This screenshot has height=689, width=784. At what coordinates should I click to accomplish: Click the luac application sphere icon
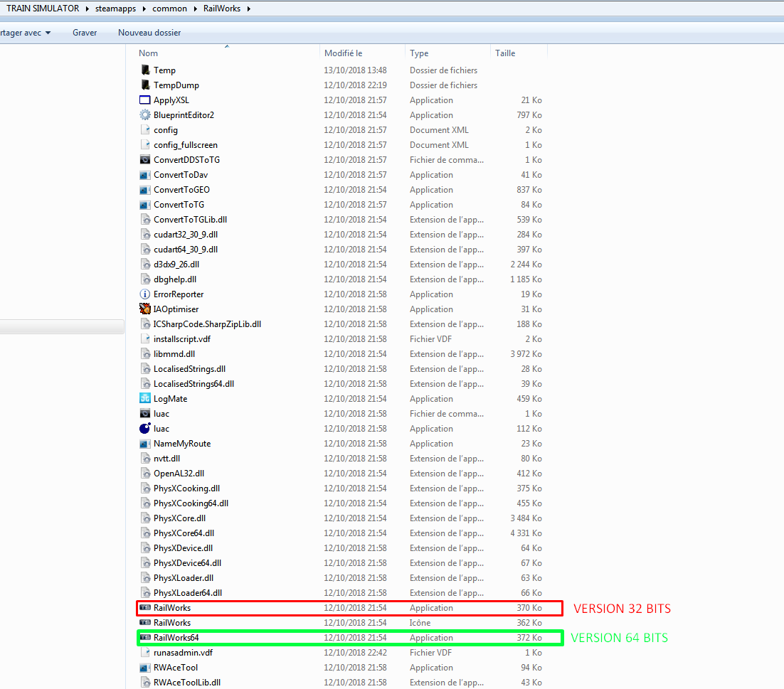coord(145,429)
